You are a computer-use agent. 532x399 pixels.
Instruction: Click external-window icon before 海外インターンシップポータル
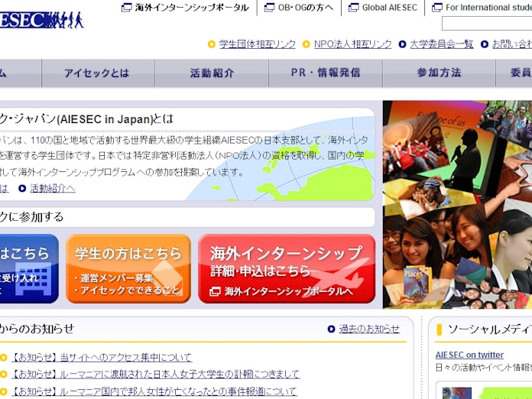[126, 8]
